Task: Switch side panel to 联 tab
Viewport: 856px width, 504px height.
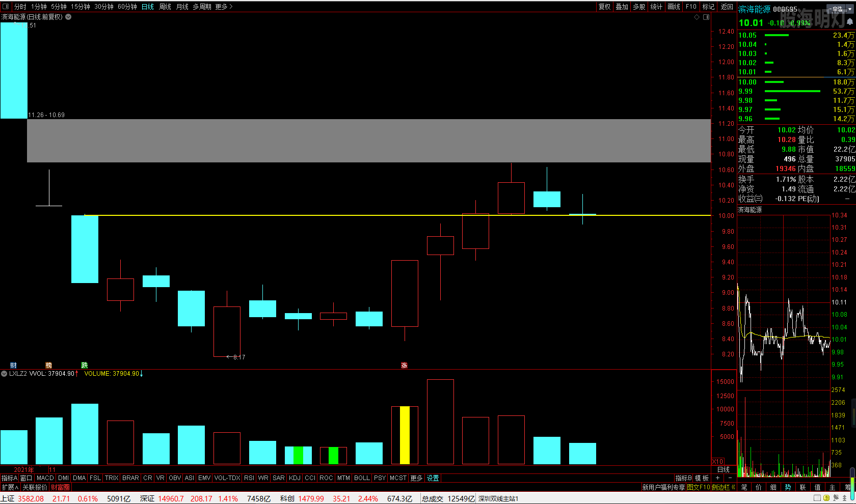Action: 803,487
